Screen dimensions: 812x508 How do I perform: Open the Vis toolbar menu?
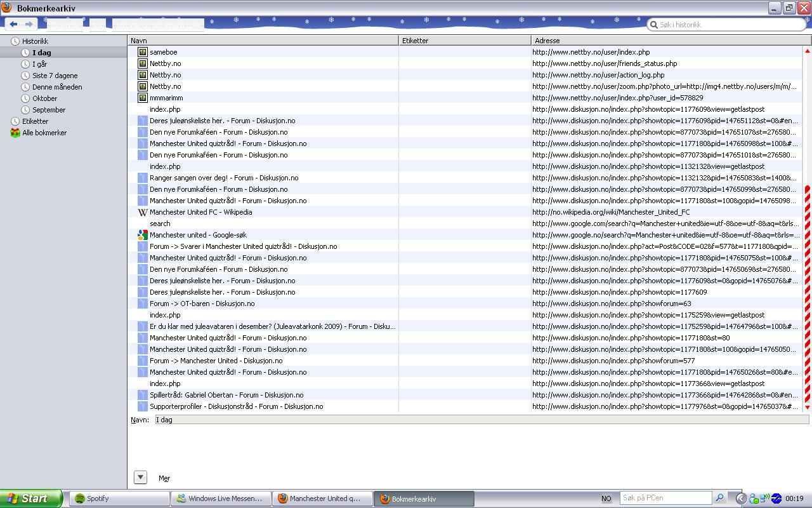point(98,25)
